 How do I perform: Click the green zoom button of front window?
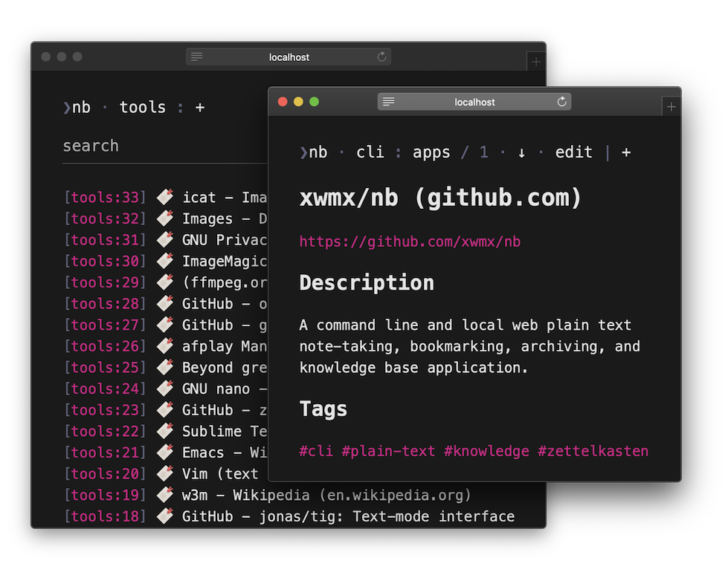tap(315, 102)
